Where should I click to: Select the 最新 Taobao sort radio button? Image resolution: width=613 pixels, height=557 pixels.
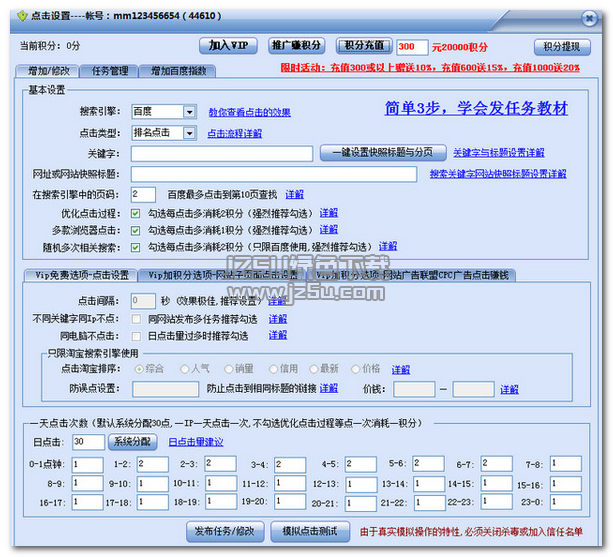tap(314, 369)
